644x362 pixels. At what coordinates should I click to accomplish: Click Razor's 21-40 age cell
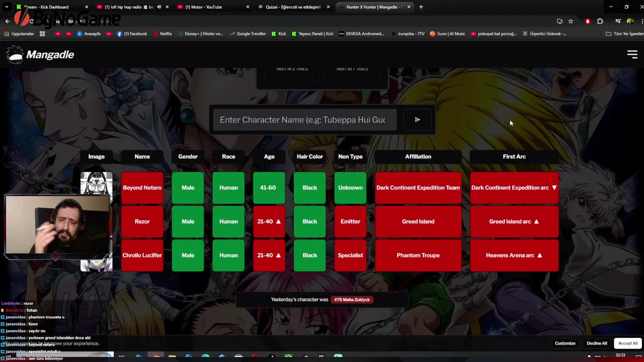click(269, 221)
